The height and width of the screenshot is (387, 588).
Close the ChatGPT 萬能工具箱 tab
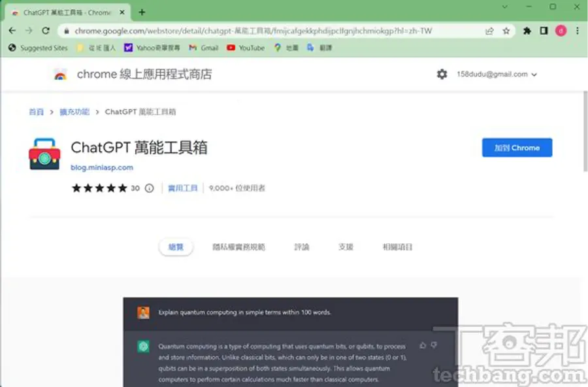[122, 12]
